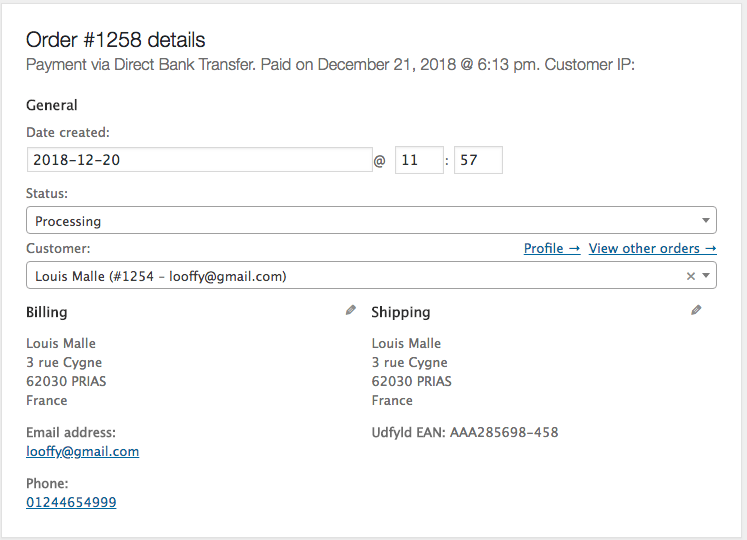Clear the selected customer with the x

(x=690, y=276)
